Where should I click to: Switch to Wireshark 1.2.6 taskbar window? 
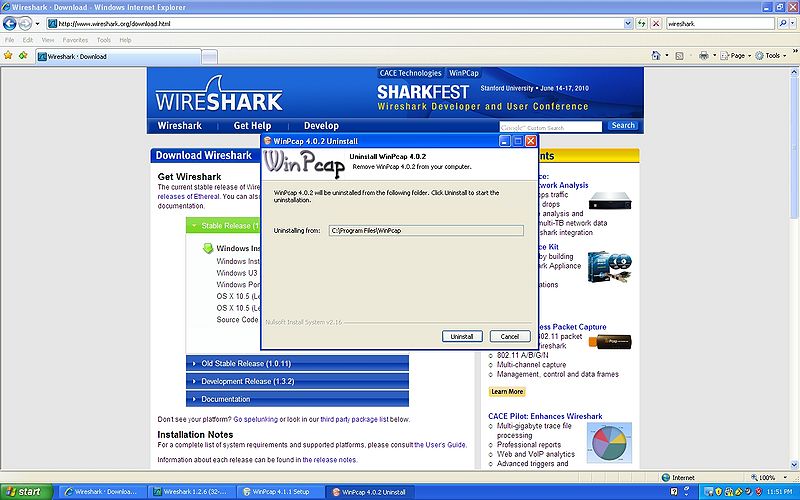click(x=192, y=492)
